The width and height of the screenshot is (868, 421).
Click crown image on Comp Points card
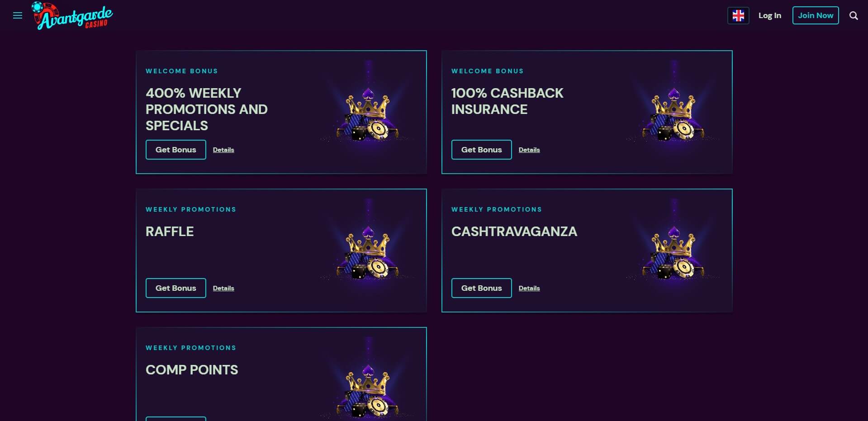pyautogui.click(x=367, y=391)
